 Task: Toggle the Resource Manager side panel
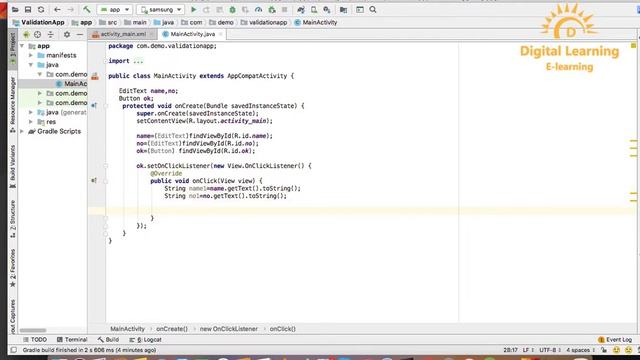[13, 104]
